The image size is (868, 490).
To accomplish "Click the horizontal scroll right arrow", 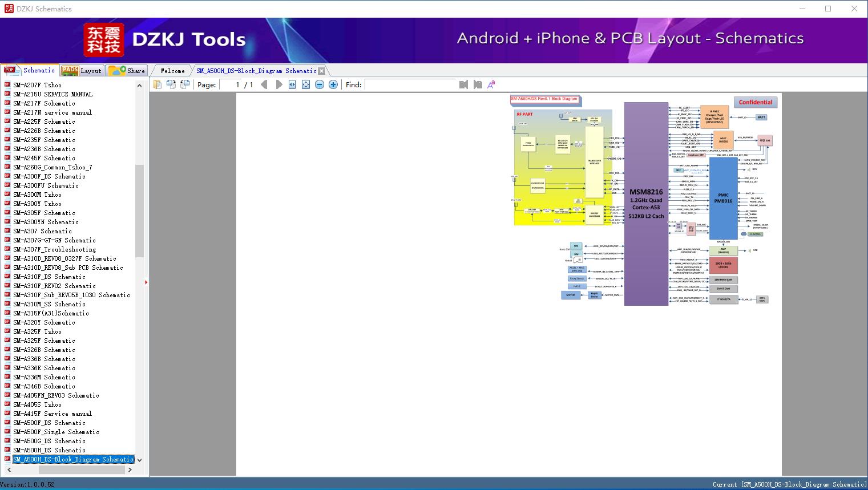I will 130,469.
